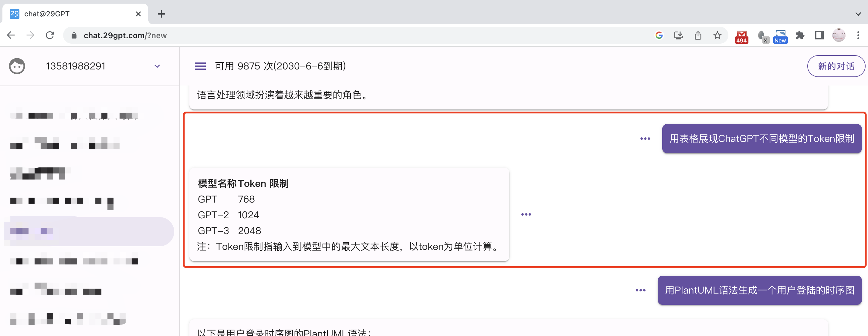Click the GPT-2 1024 table row
This screenshot has height=336, width=868.
[x=229, y=215]
